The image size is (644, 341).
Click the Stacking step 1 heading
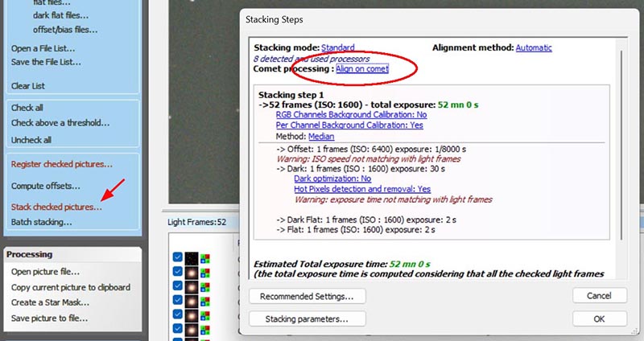click(x=291, y=95)
